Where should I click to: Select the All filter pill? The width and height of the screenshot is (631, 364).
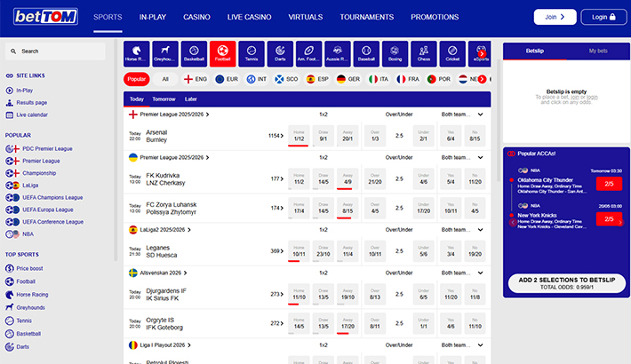[165, 79]
